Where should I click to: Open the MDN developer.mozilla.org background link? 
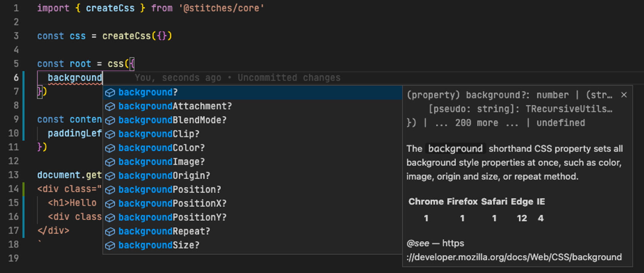click(x=514, y=257)
